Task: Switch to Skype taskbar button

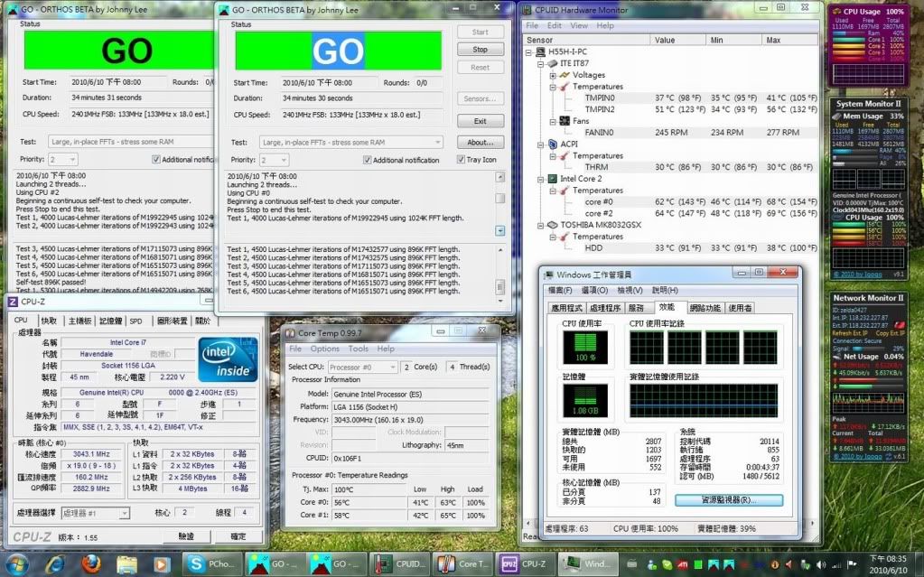Action: pyautogui.click(x=214, y=564)
